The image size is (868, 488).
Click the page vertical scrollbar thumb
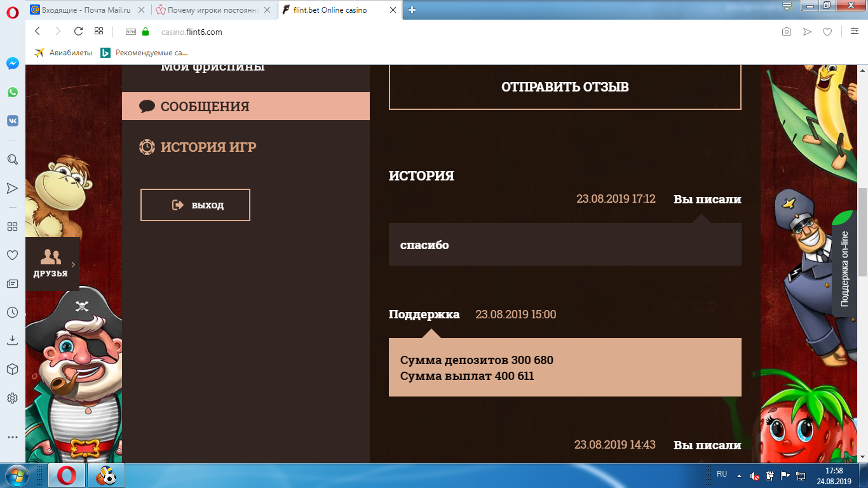click(862, 232)
